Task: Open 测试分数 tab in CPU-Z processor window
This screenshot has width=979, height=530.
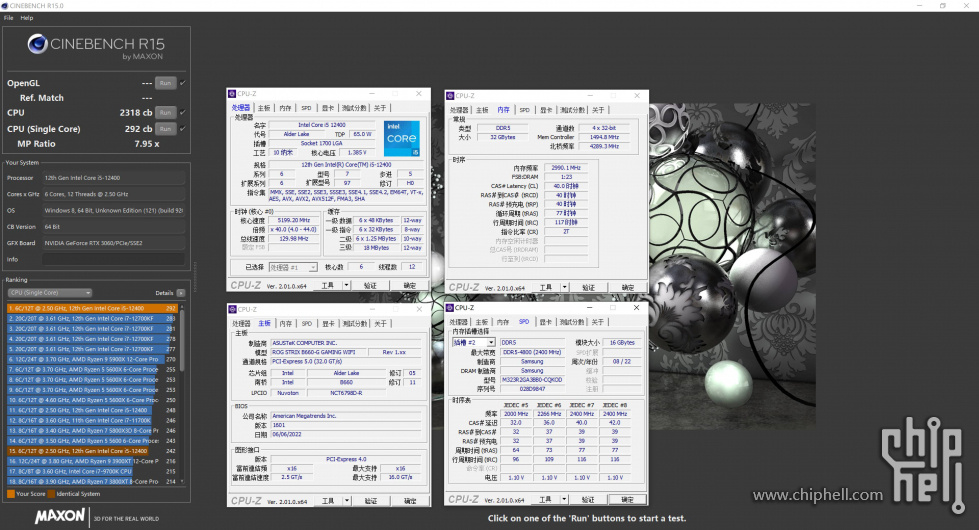Action: click(x=354, y=108)
